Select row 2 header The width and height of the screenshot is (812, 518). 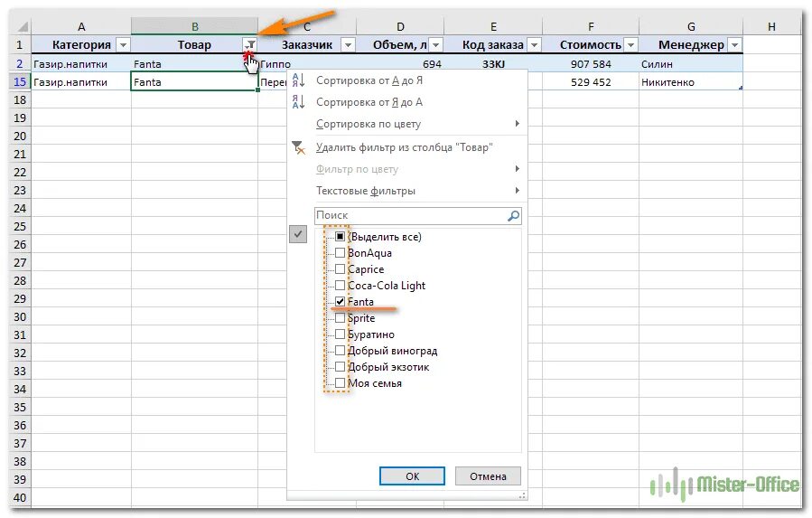(x=20, y=64)
